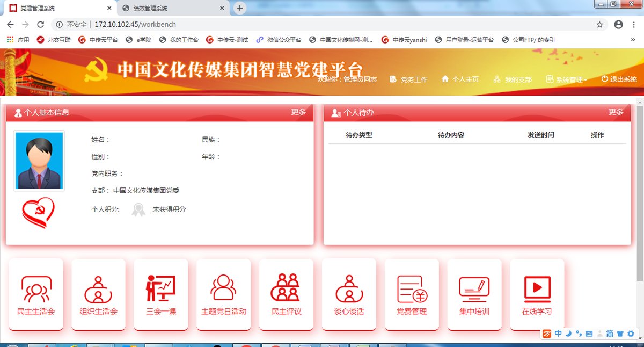
Task: Open the 在线学习 module tile
Action: pyautogui.click(x=537, y=294)
